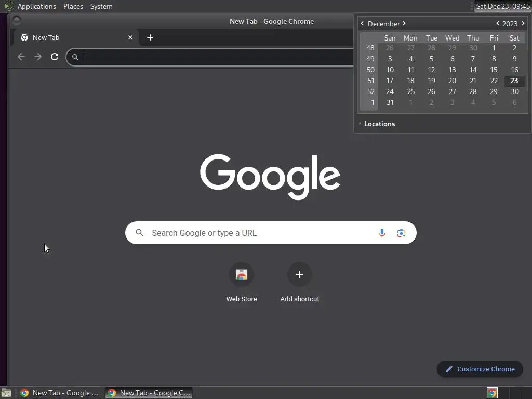Switch to second New Tab - Google C... taskbar window
The width and height of the screenshot is (532, 399).
[x=149, y=393]
